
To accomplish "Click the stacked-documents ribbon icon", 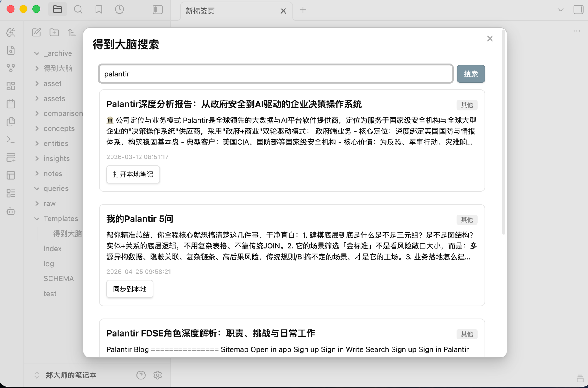I will coord(11,122).
